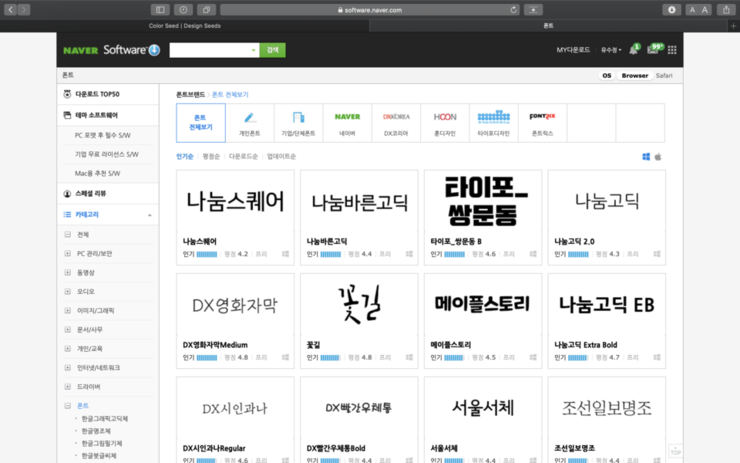Expand the 오디오 category
Viewport: 740px width, 463px height.
(67, 291)
